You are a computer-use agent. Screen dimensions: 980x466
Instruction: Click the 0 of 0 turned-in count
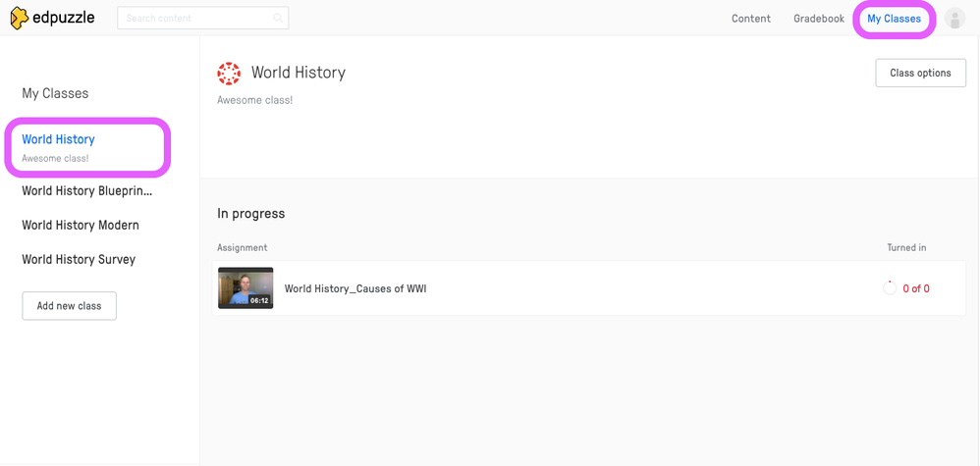pyautogui.click(x=916, y=288)
